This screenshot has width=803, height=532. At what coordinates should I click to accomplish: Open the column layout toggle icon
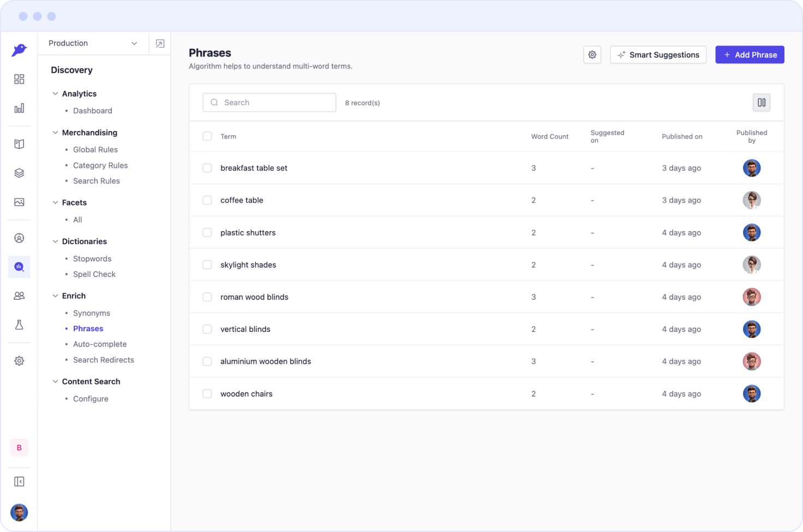pyautogui.click(x=762, y=102)
